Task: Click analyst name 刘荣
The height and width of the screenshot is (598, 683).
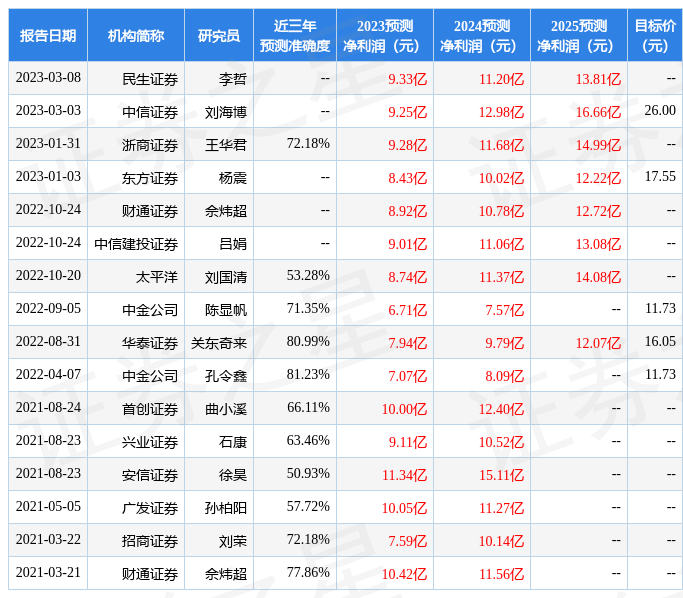Action: (x=233, y=541)
